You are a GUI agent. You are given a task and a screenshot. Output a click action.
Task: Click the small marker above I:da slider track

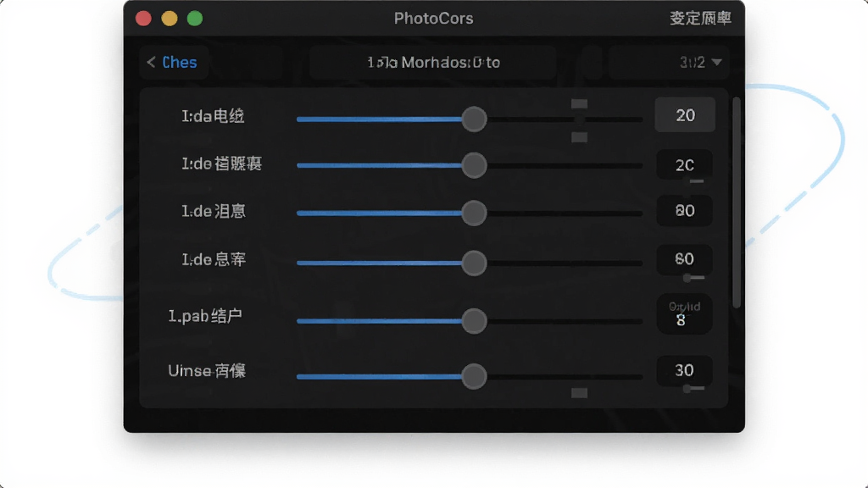579,104
